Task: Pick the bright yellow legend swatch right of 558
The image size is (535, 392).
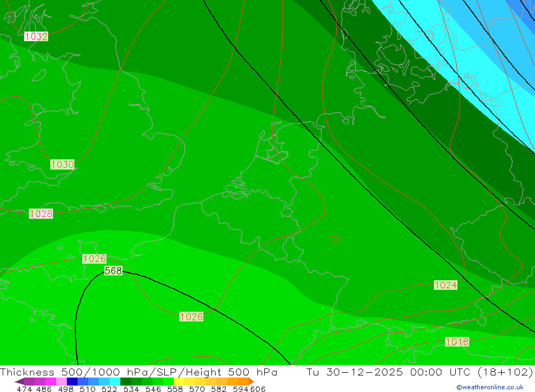Action: pos(179,381)
